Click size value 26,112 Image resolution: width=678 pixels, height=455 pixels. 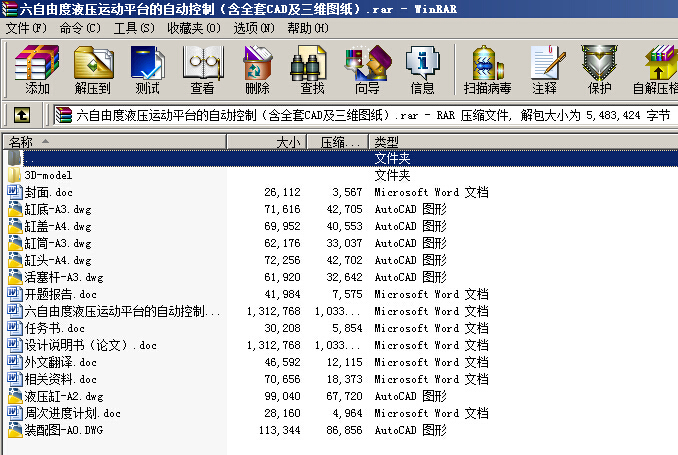tap(282, 192)
